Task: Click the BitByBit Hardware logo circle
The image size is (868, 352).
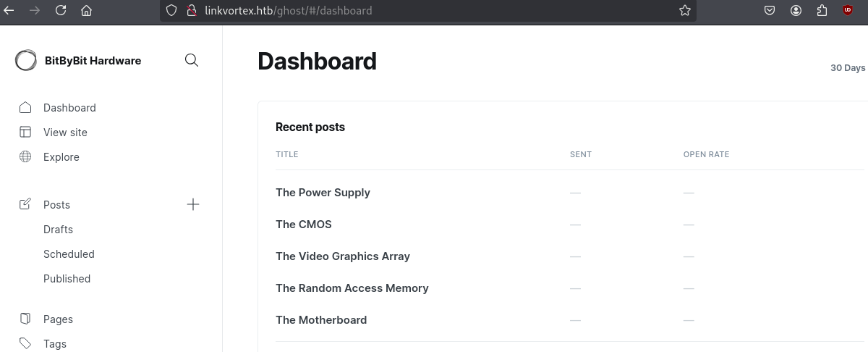Action: (x=26, y=61)
